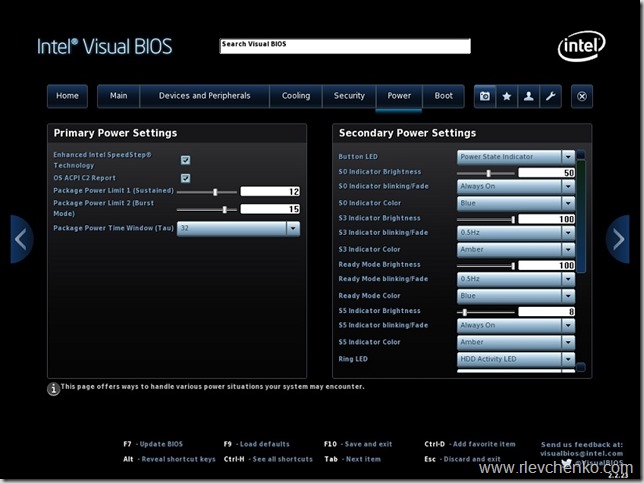Expand the S0 Indicator Color dropdown

pos(567,202)
